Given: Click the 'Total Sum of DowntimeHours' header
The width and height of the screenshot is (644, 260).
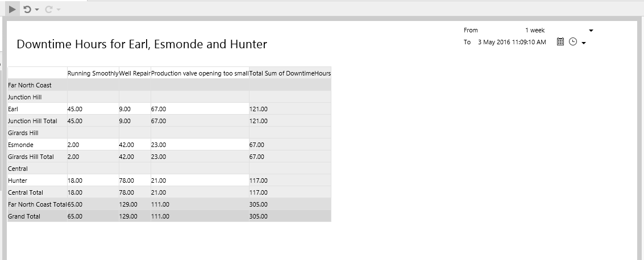Looking at the screenshot, I should (x=290, y=73).
